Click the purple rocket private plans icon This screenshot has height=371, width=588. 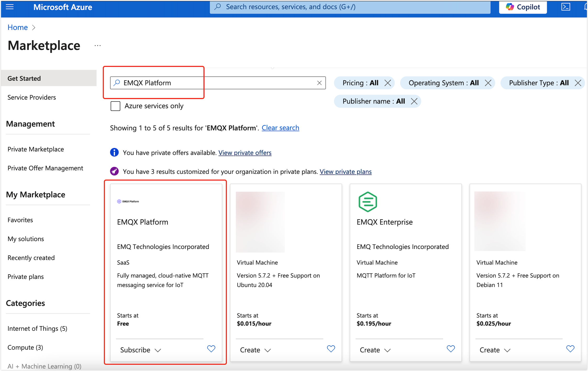tap(114, 171)
